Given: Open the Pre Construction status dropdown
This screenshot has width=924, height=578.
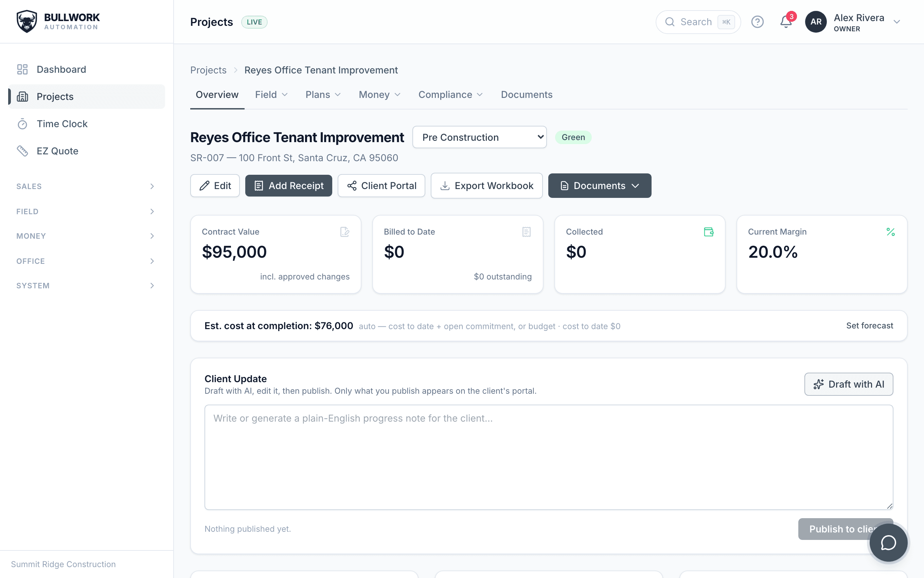Looking at the screenshot, I should click(x=480, y=137).
